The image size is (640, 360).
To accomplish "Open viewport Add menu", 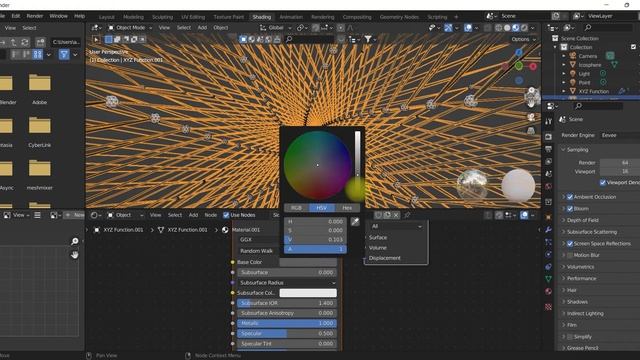I will point(202,28).
